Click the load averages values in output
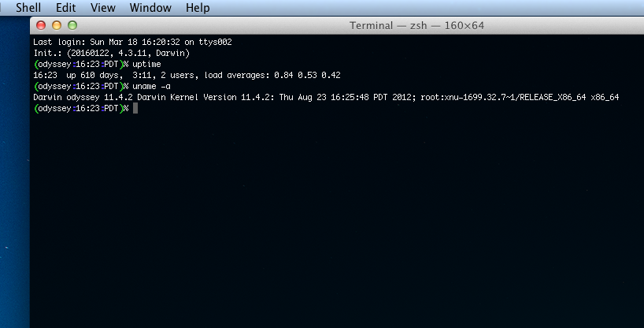The image size is (644, 328). pos(307,76)
